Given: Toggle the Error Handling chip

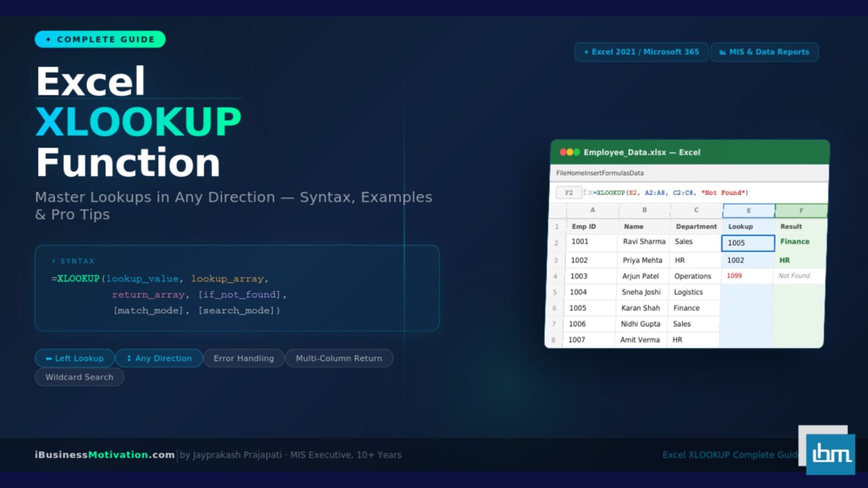Looking at the screenshot, I should click(x=244, y=358).
